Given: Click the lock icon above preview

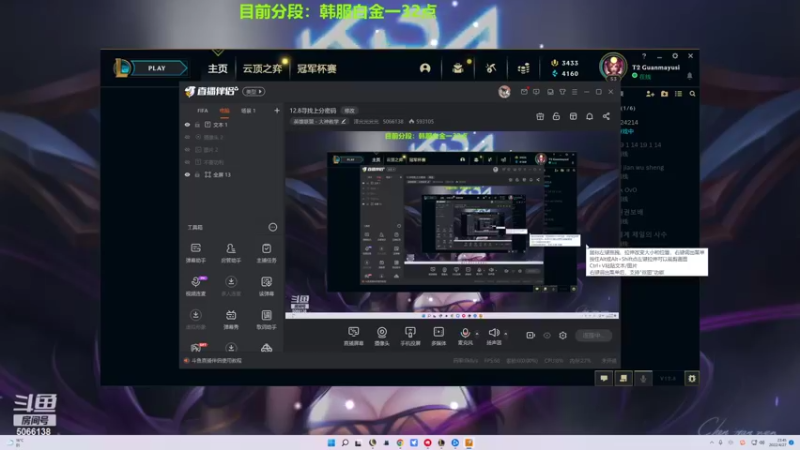Looking at the screenshot, I should pos(556,116).
